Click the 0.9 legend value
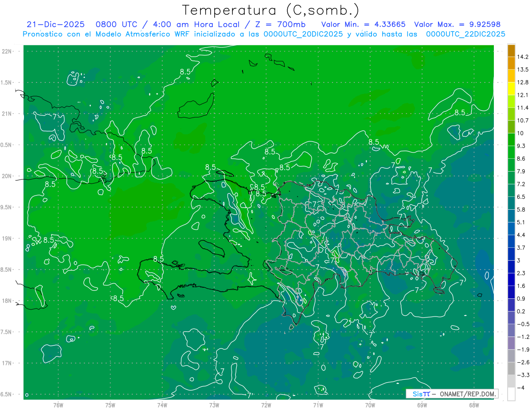 pyautogui.click(x=521, y=298)
